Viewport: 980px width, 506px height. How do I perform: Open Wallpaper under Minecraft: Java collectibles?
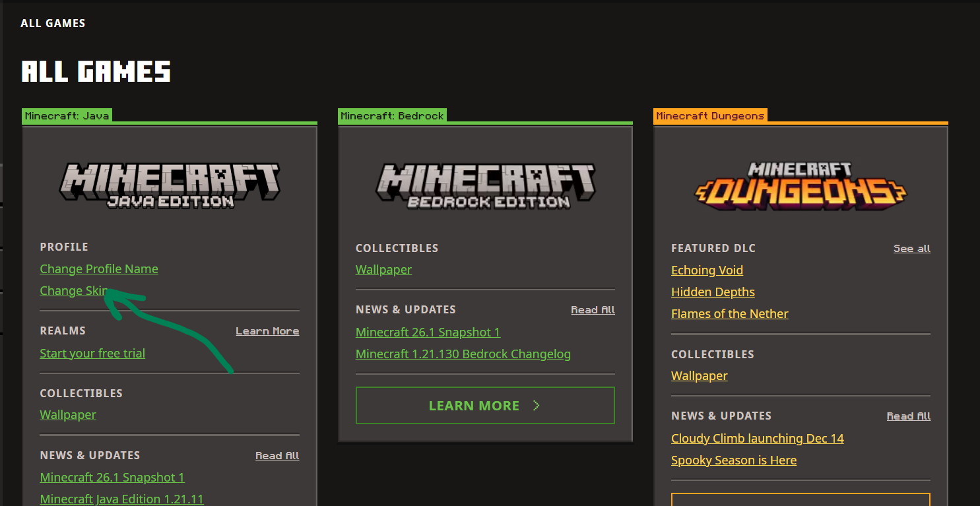[68, 415]
